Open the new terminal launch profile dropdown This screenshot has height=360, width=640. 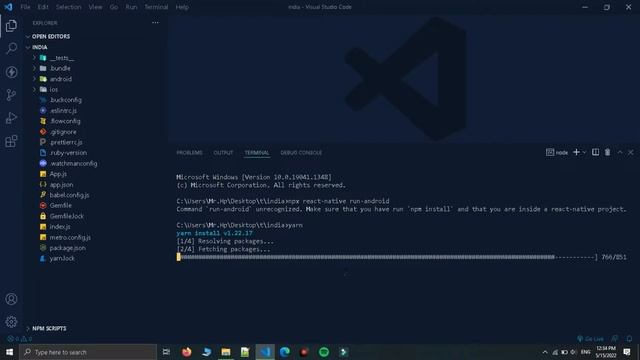pos(584,152)
